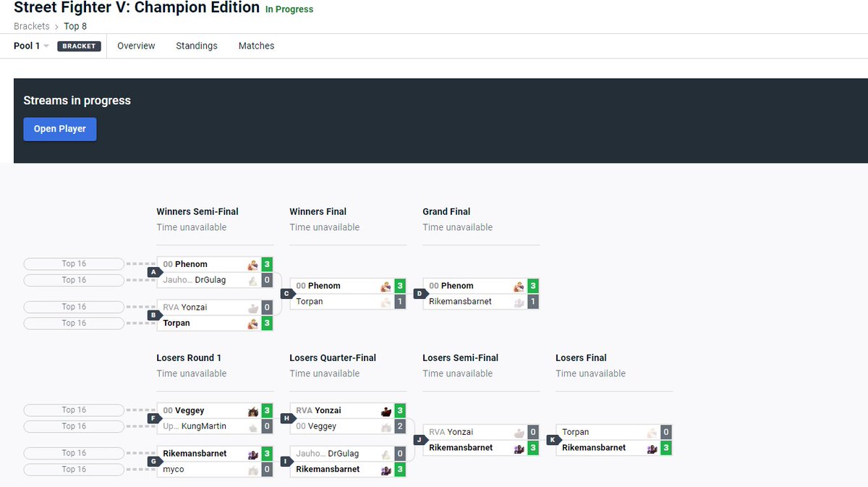Open match A marker
Screen dimensions: 868x487
pos(153,272)
